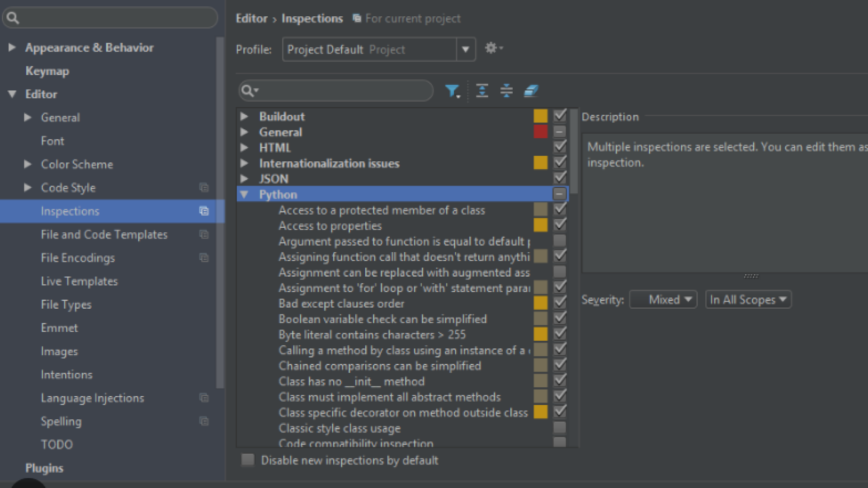Viewport: 868px width, 488px height.
Task: Click the copy icon next to Inspections
Action: [204, 211]
